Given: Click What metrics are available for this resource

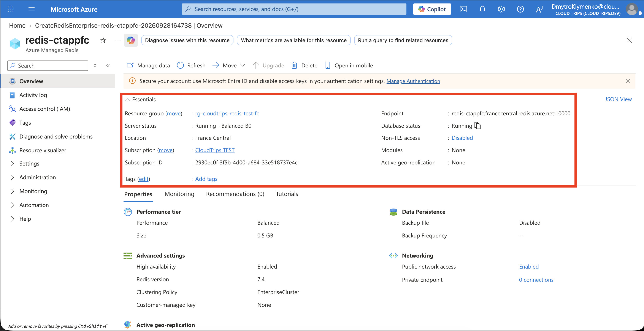Looking at the screenshot, I should tap(294, 40).
